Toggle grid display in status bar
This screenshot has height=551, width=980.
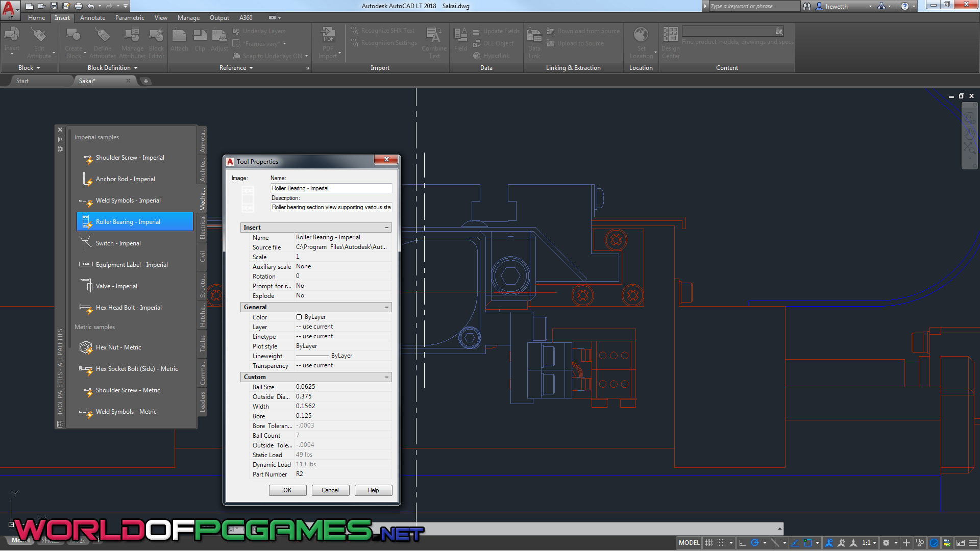[709, 543]
